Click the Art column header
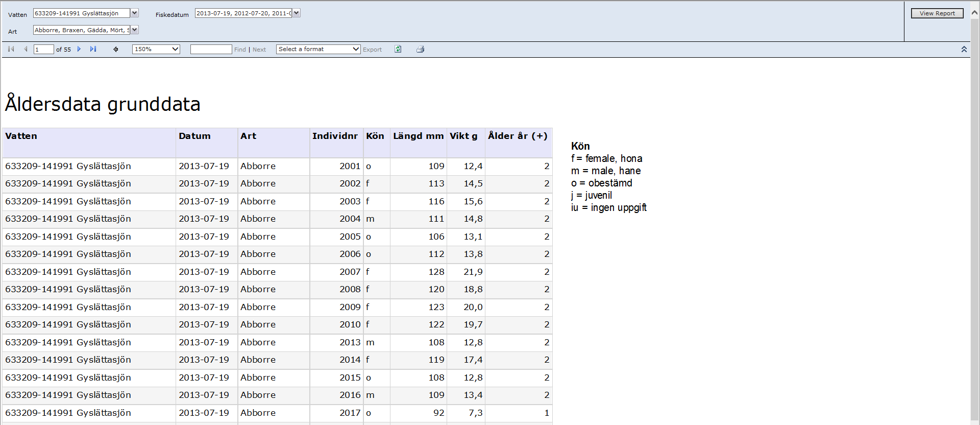Screen dimensions: 980x425 coord(274,143)
